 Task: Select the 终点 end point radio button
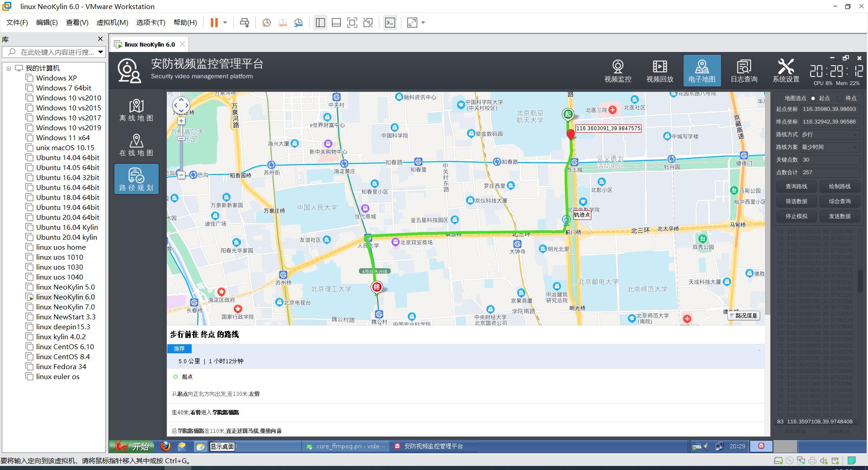coord(840,98)
